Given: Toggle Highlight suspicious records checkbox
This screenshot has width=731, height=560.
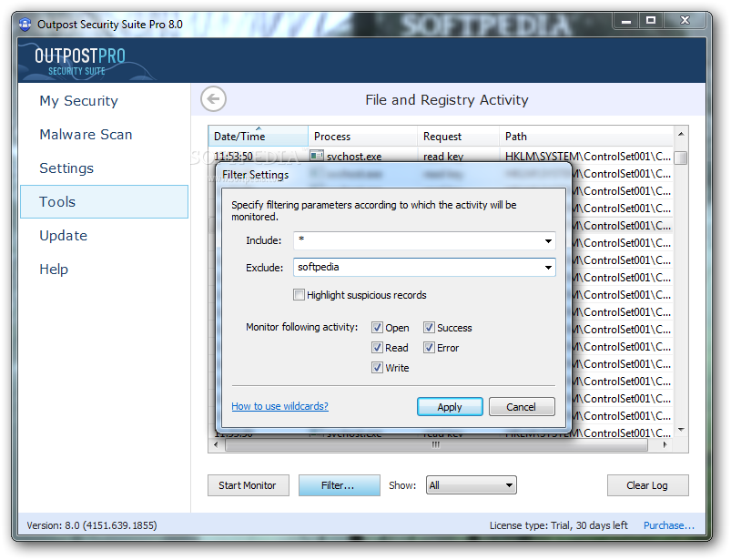Looking at the screenshot, I should click(x=299, y=295).
